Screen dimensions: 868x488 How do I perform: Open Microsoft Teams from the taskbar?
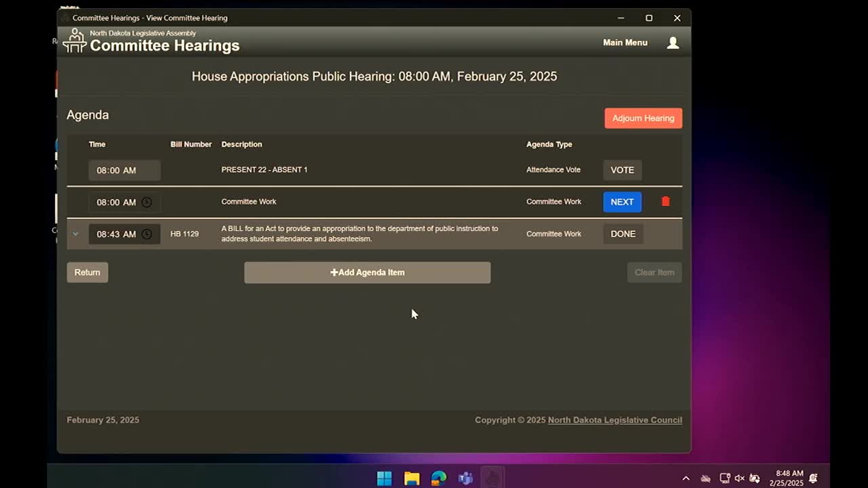pyautogui.click(x=465, y=478)
